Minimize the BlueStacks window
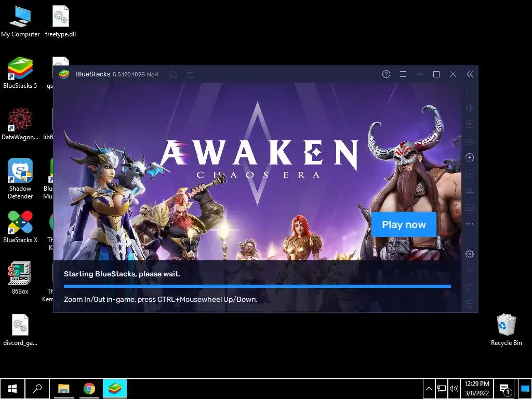This screenshot has height=399, width=532. 420,74
